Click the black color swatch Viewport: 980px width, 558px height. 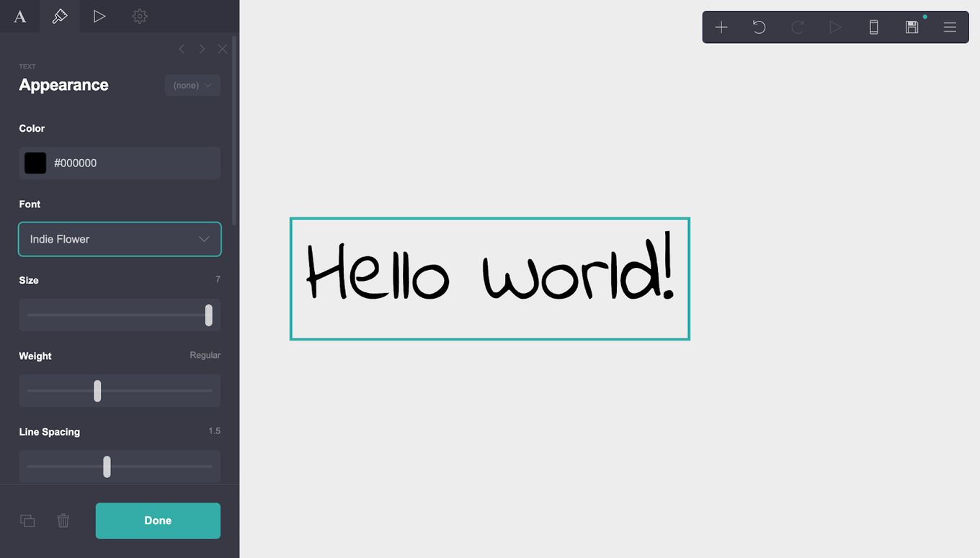pos(35,163)
